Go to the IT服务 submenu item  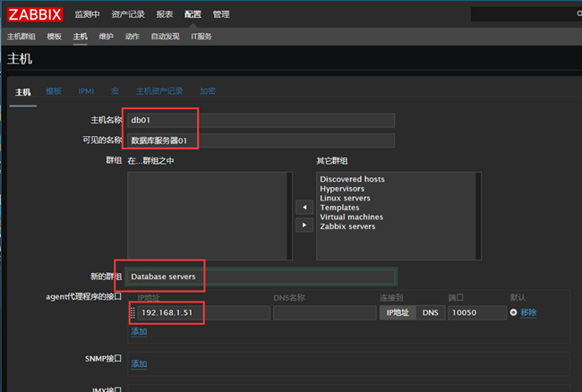coord(201,37)
